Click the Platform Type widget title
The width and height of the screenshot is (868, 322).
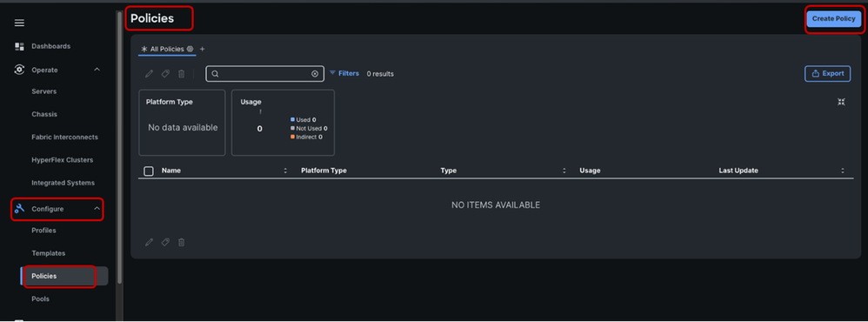(170, 102)
